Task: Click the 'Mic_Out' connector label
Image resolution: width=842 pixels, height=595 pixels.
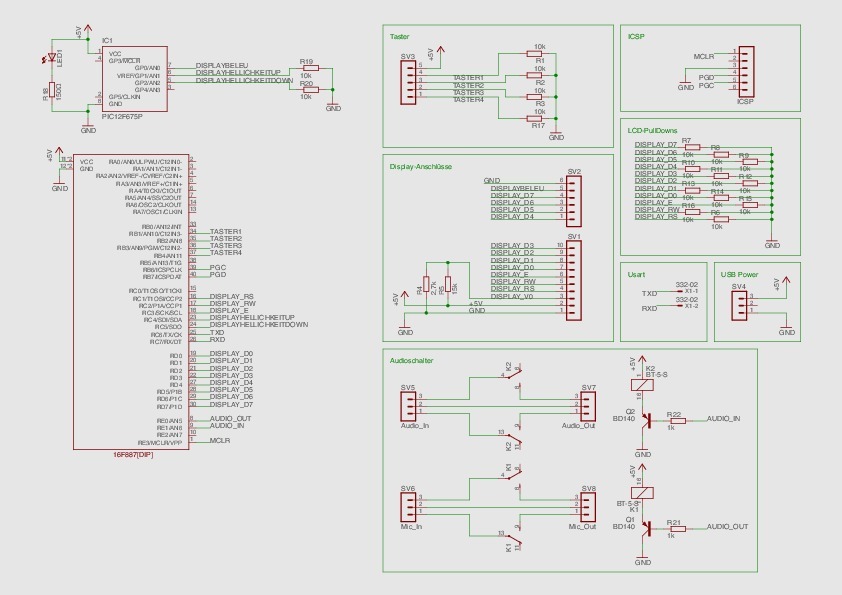Action: [582, 527]
